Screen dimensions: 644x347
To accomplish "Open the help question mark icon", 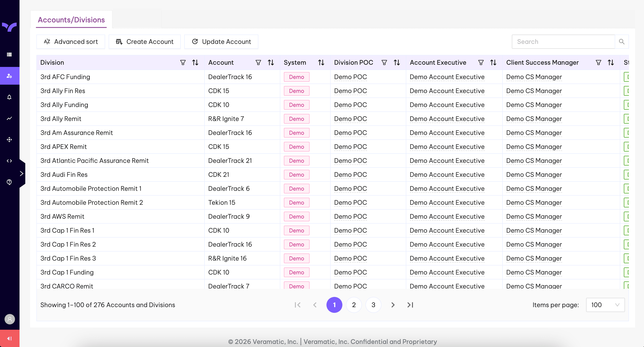I will 9,182.
